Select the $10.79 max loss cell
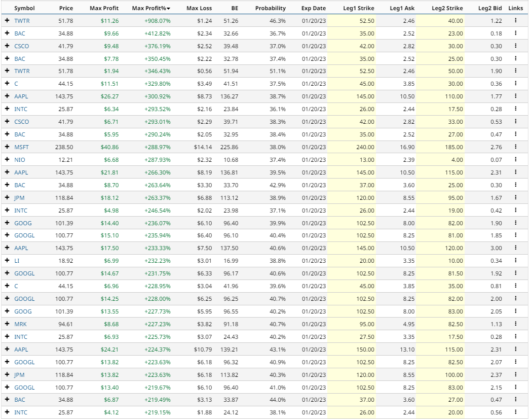Viewport: 532px width, 419px height. coord(203,350)
